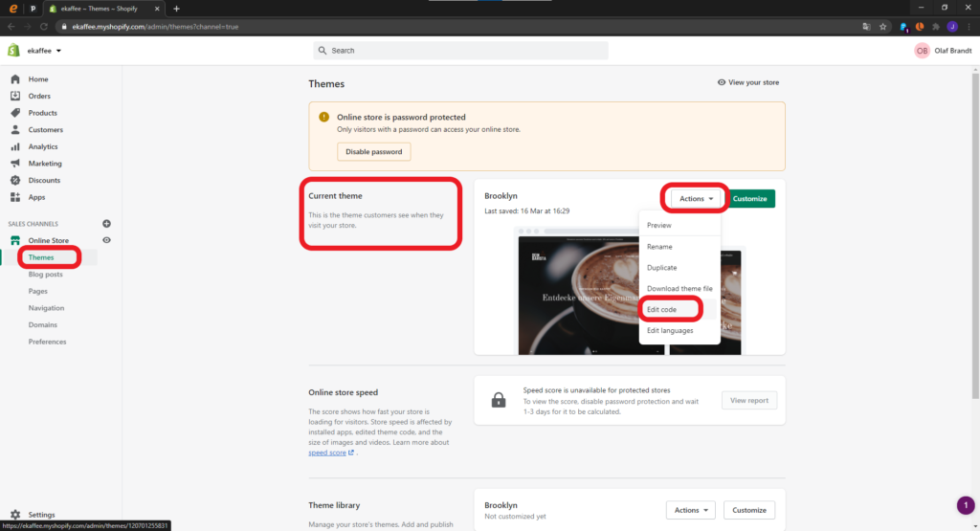The height and width of the screenshot is (531, 980).
Task: Open Blog posts in sidebar
Action: pos(45,275)
